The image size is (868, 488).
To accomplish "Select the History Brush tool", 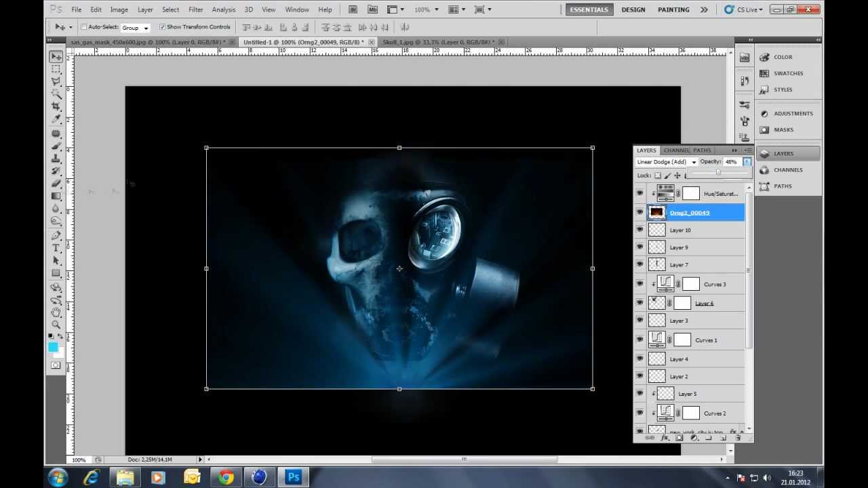I will [56, 171].
